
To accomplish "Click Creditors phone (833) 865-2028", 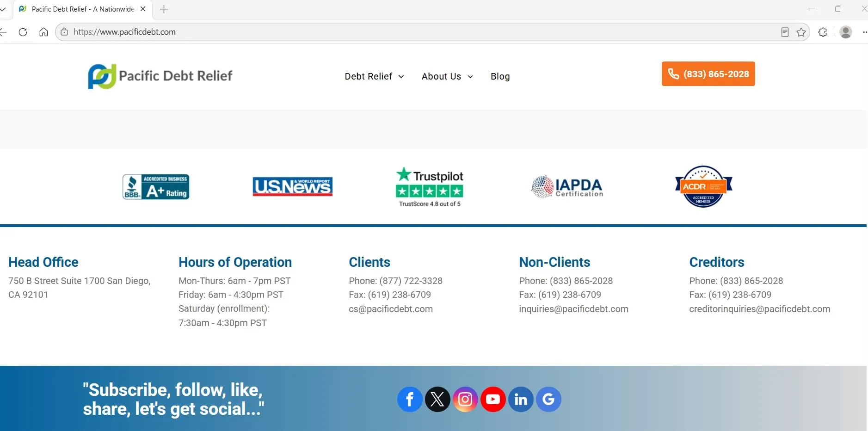I will click(x=736, y=281).
